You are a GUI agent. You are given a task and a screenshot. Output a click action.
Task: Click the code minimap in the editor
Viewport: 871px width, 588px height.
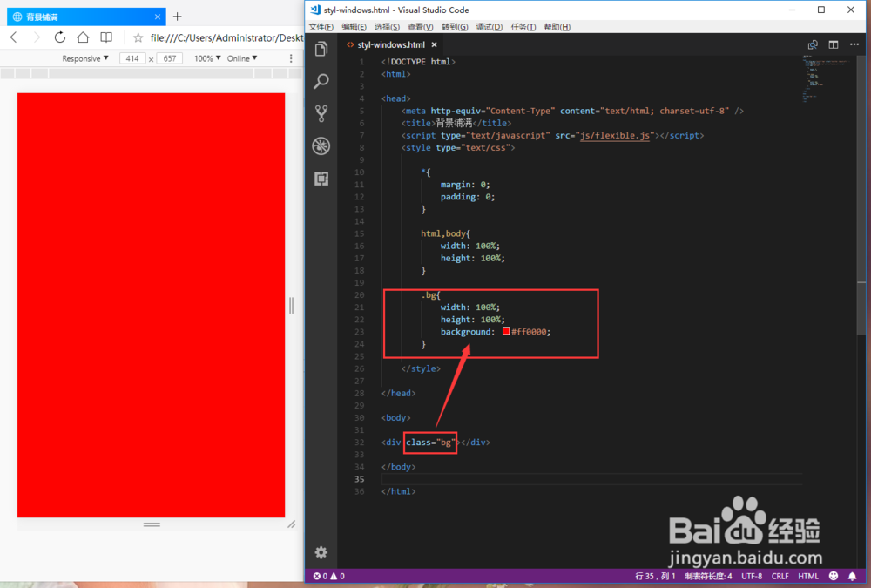[825, 78]
